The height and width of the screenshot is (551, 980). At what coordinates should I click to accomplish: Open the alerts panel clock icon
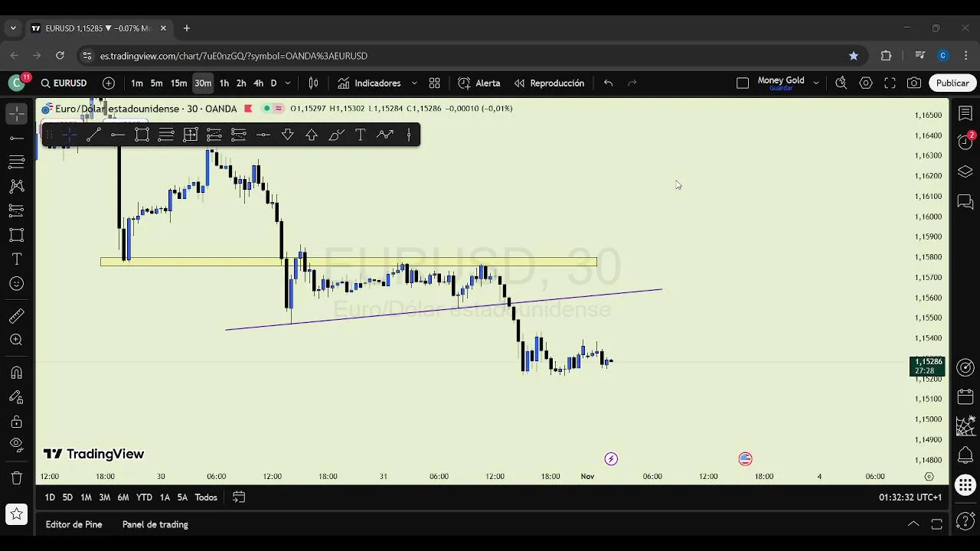click(x=965, y=142)
